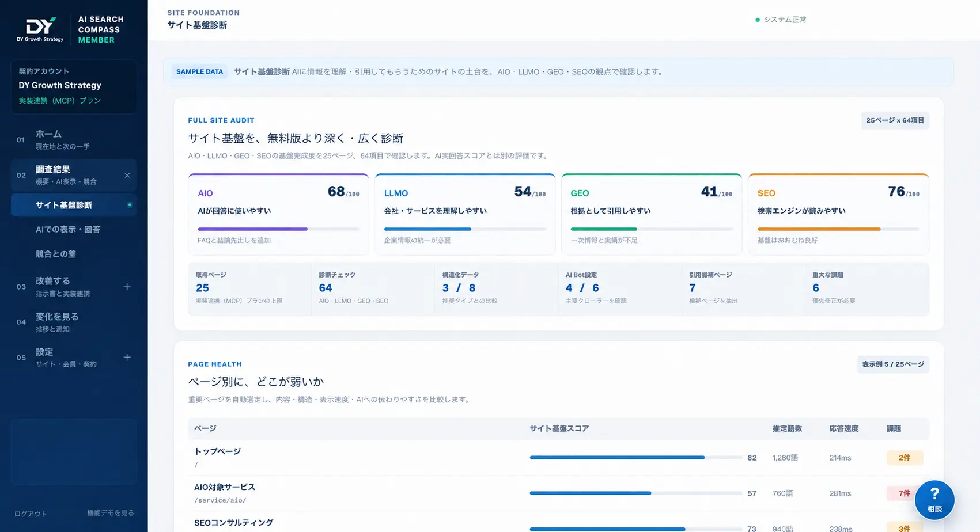Click the 25ページ x 64項目 badge

[895, 120]
